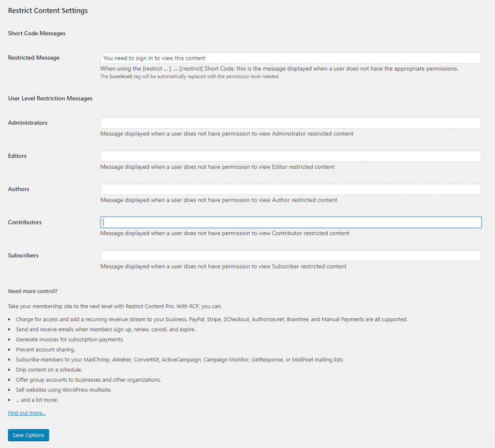495x448 pixels.
Task: Click the Restrict Content Settings heading
Action: [47, 10]
